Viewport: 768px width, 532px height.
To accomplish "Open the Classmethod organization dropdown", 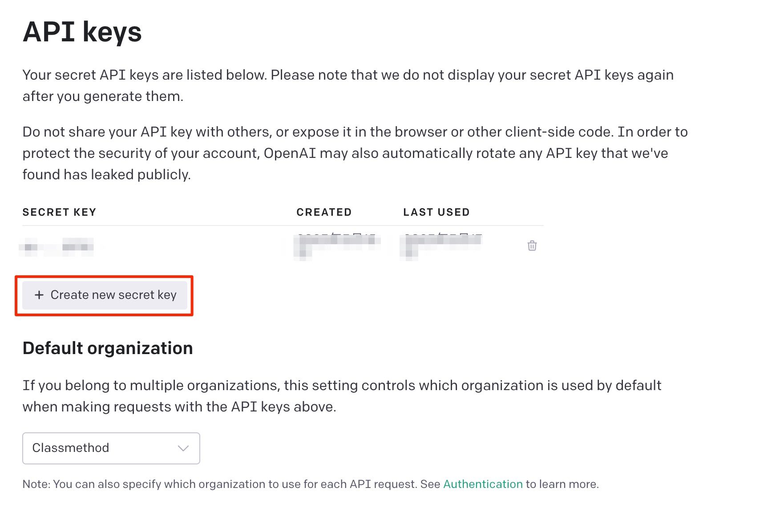I will click(x=111, y=448).
